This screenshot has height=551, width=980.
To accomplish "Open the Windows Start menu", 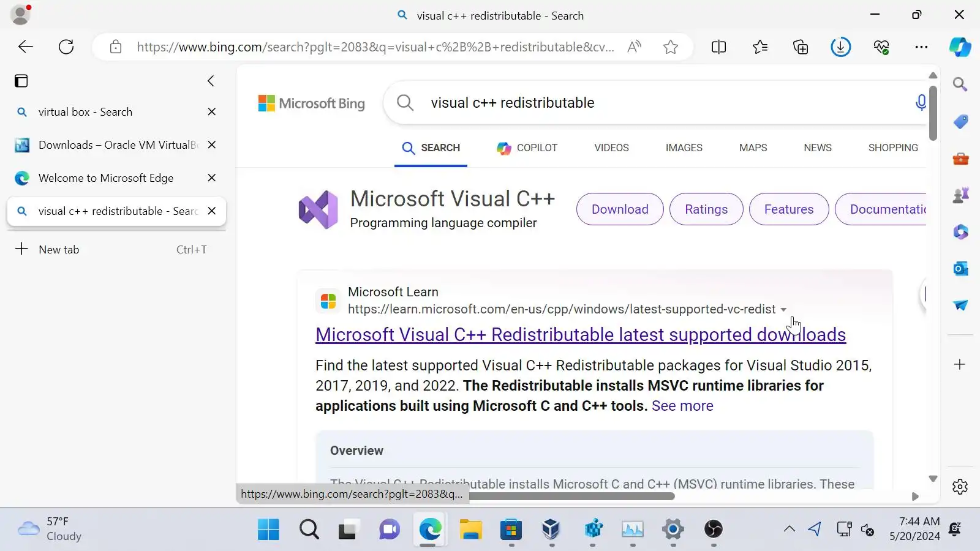I will [268, 529].
